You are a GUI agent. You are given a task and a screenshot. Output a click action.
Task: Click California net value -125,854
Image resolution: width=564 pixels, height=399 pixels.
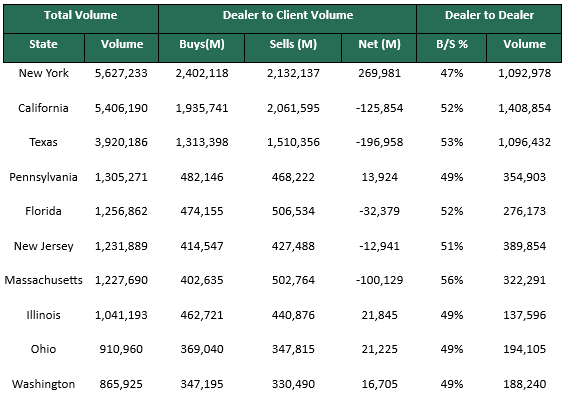tap(379, 108)
